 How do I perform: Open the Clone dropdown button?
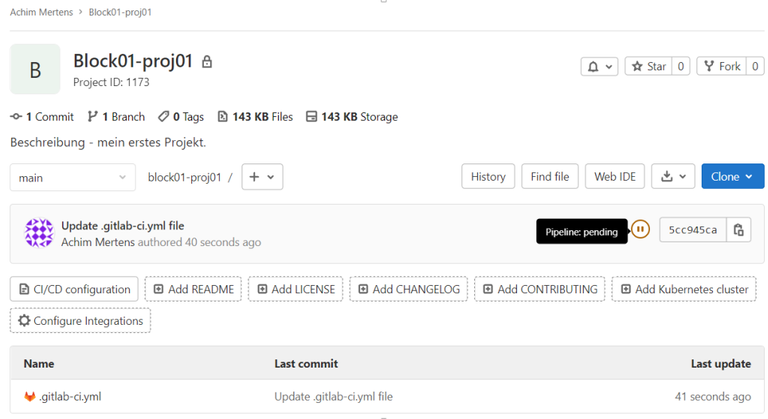click(733, 176)
